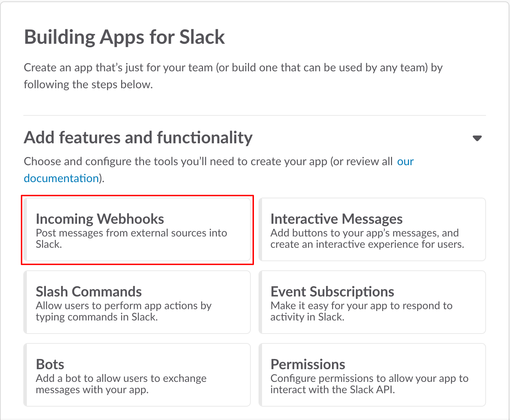Click "Choose and configure the tools" sentence

[x=208, y=162]
